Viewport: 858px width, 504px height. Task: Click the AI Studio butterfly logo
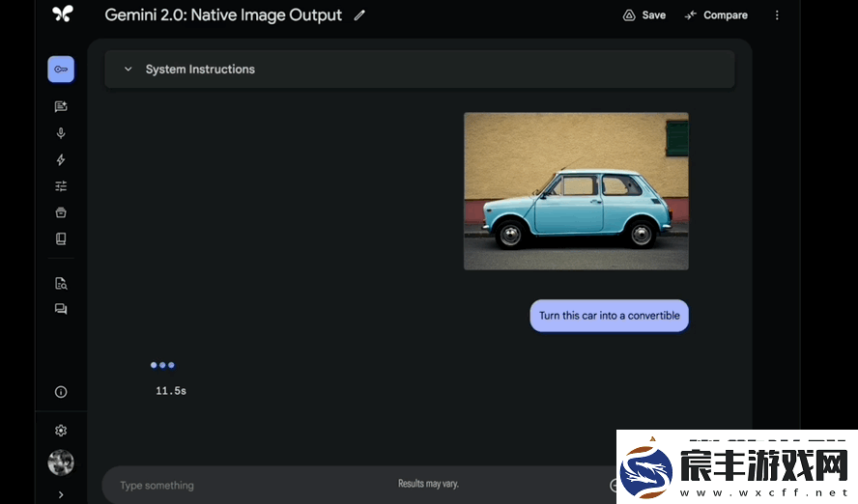(x=63, y=14)
